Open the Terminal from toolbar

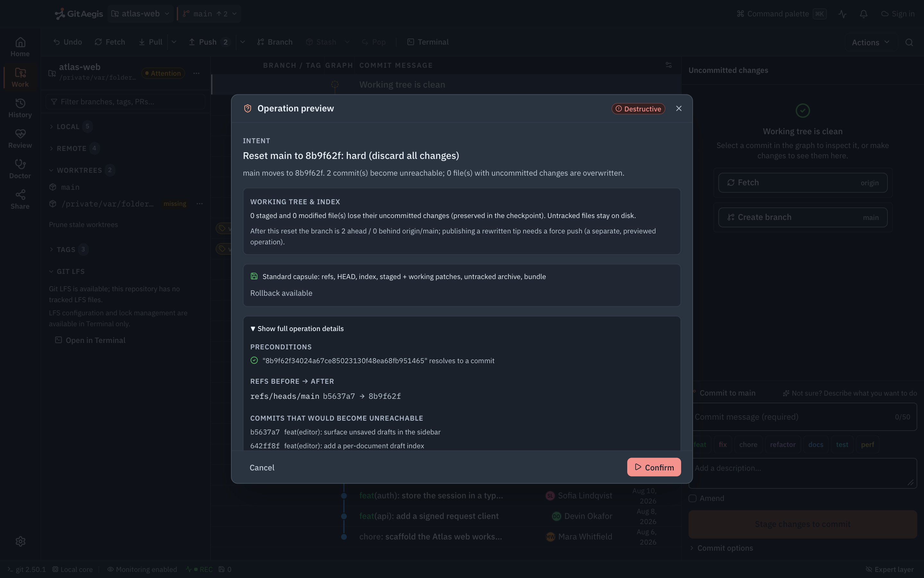click(x=428, y=42)
